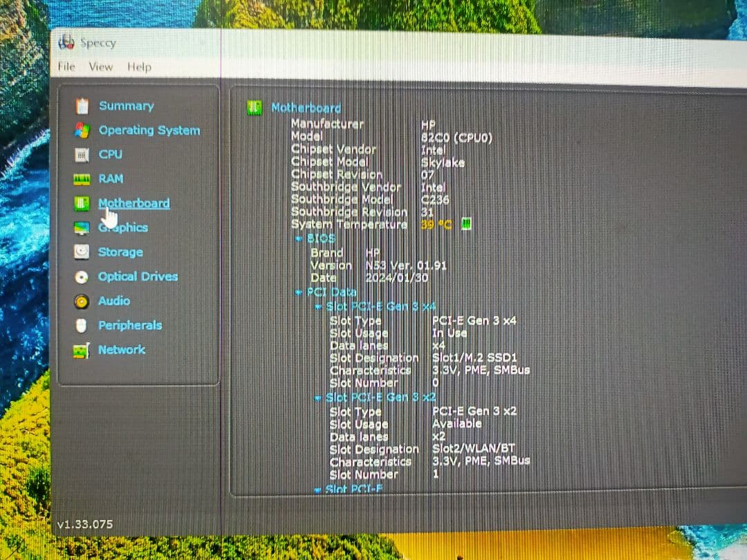This screenshot has height=560, width=747.
Task: Select the Peripherals section icon
Action: (x=82, y=325)
